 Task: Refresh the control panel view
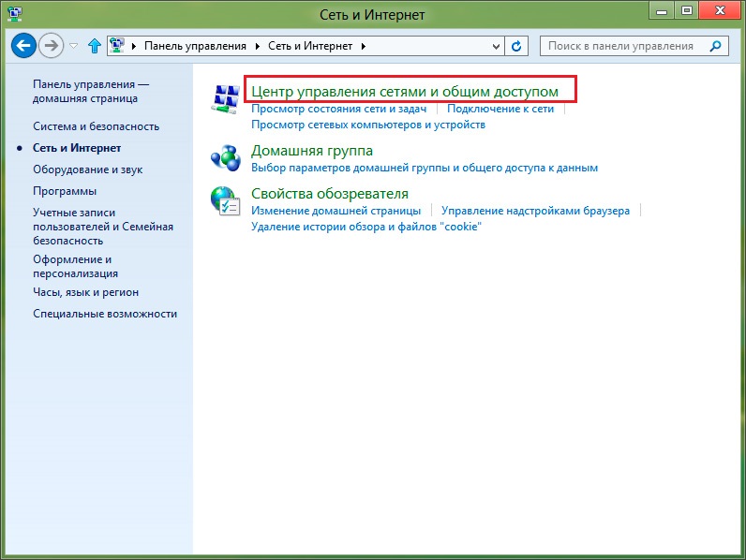pos(516,46)
